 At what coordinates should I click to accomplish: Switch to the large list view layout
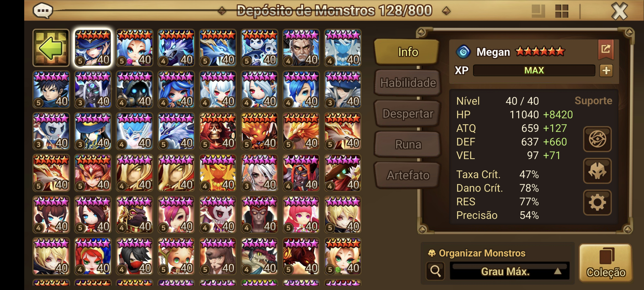538,11
